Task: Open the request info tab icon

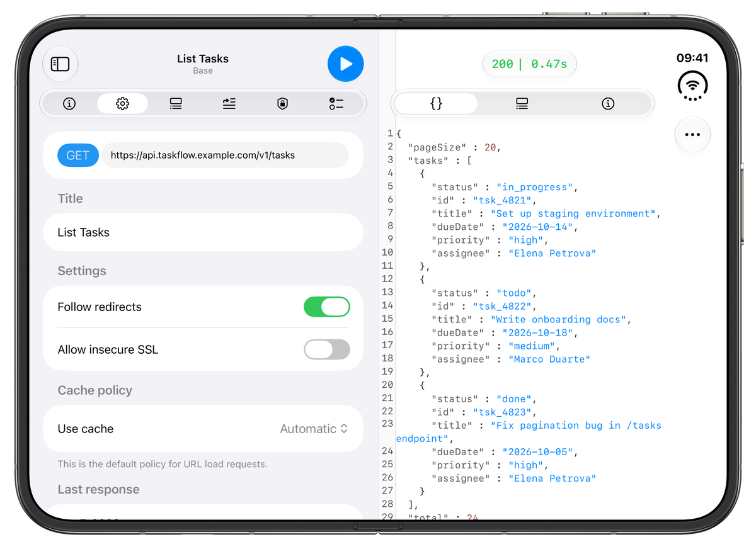Action: coord(69,104)
